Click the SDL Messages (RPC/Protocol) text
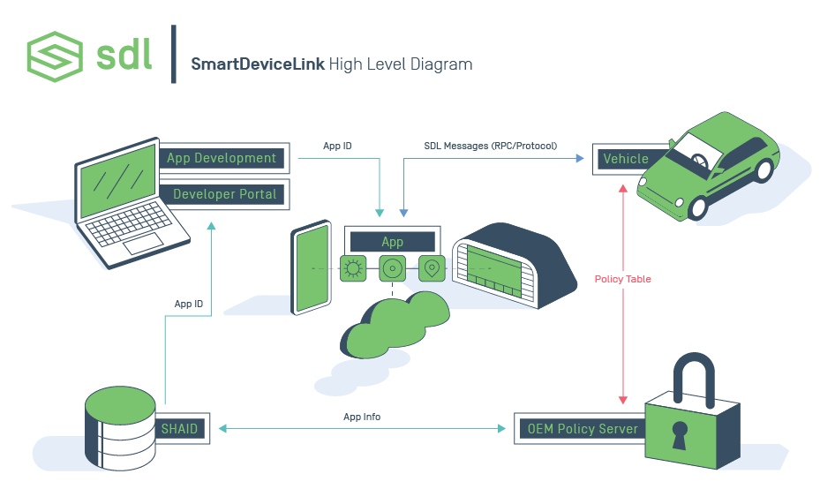The height and width of the screenshot is (504, 835). [x=490, y=146]
